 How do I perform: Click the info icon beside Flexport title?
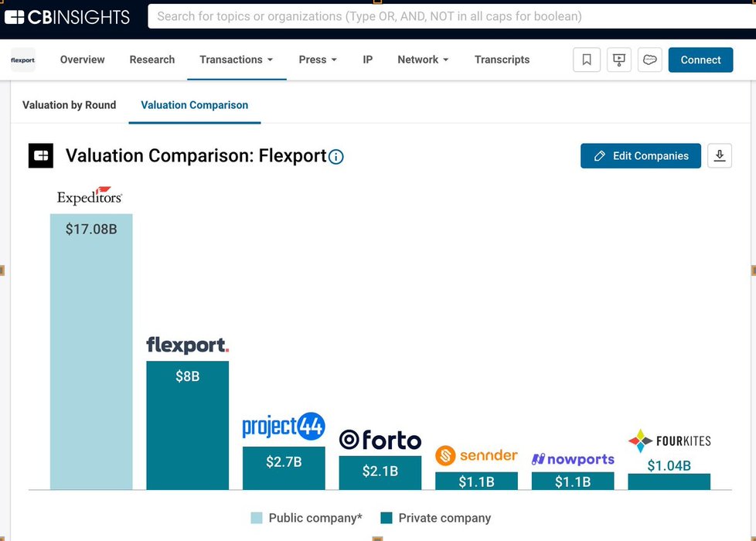336,157
